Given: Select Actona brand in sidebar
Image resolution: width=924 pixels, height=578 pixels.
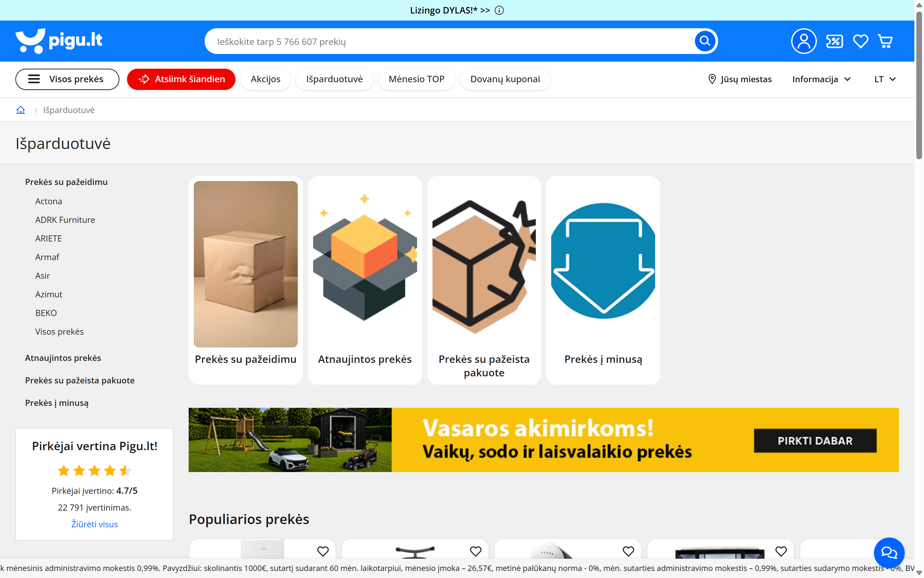Looking at the screenshot, I should pos(48,201).
